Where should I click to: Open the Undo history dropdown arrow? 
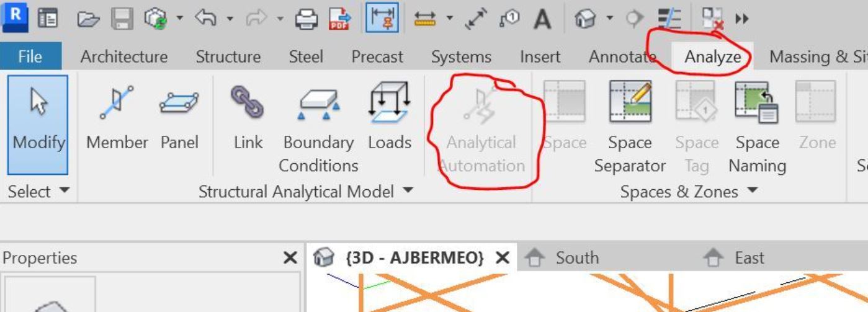[x=229, y=19]
